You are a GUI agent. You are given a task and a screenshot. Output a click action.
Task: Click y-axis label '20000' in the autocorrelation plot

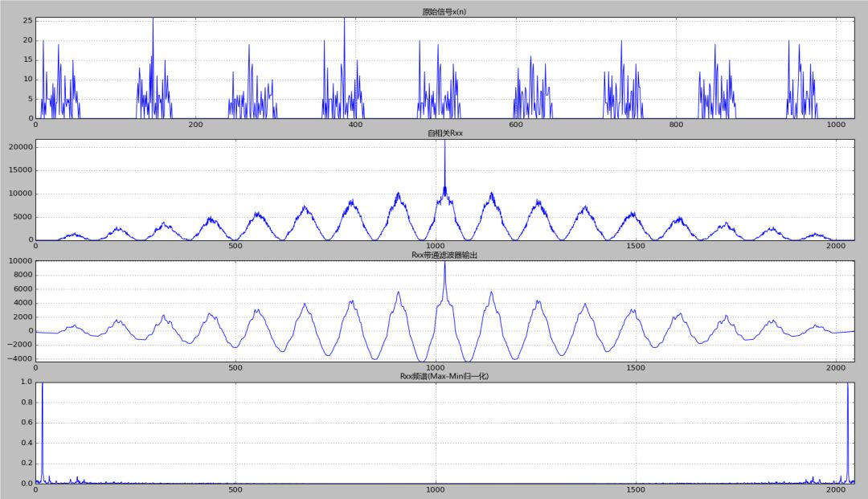coord(21,147)
